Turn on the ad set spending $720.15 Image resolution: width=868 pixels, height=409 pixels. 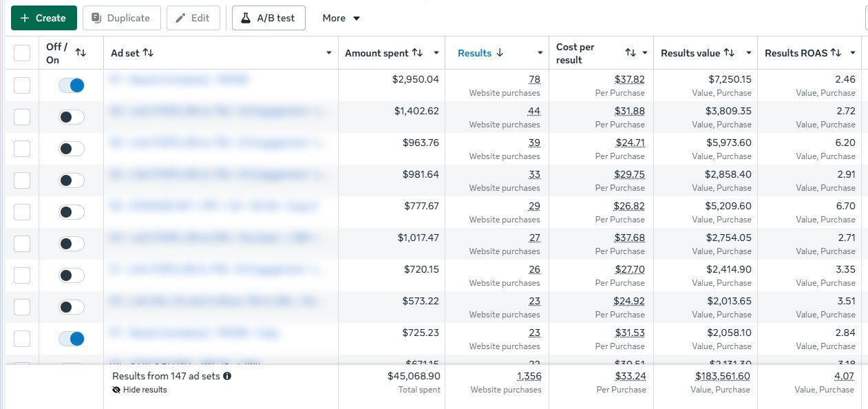click(72, 275)
